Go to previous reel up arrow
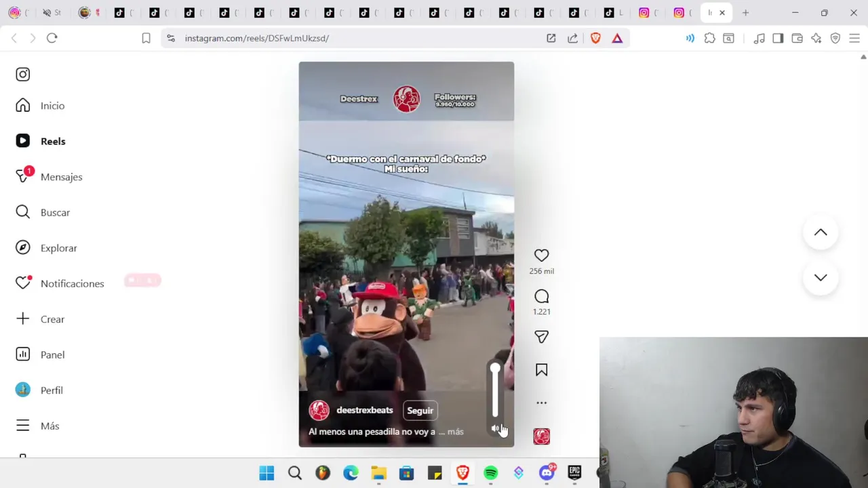Screen dimensions: 868x488 821,232
